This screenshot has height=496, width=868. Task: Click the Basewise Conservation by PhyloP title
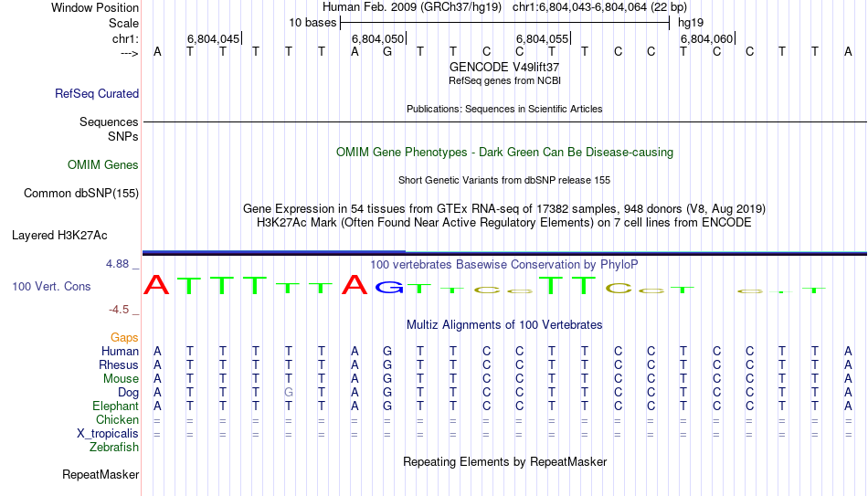(x=503, y=265)
